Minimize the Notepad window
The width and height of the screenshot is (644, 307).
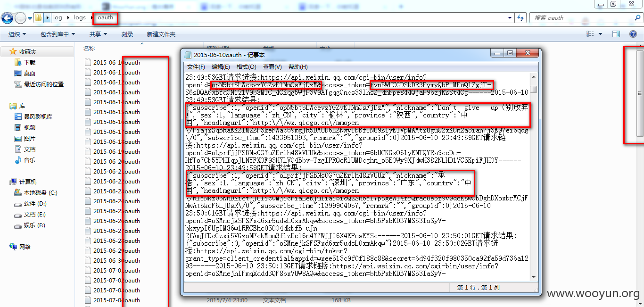coord(498,53)
